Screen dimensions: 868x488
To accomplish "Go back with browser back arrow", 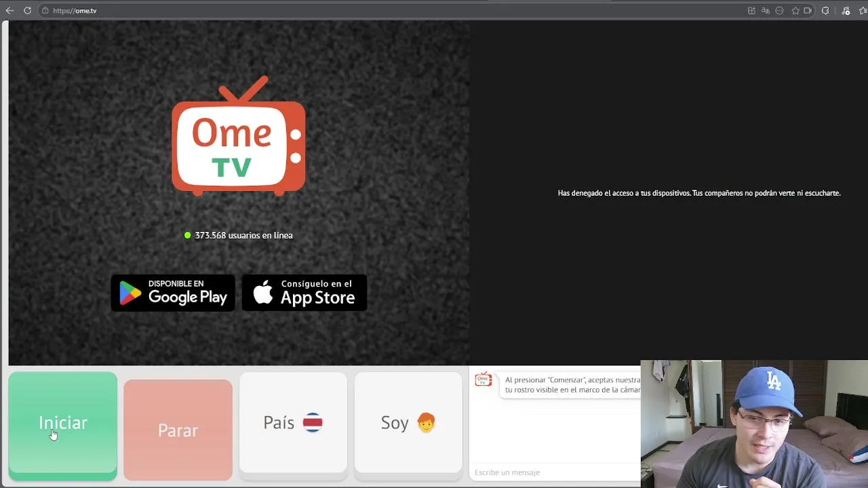I will pos(9,11).
